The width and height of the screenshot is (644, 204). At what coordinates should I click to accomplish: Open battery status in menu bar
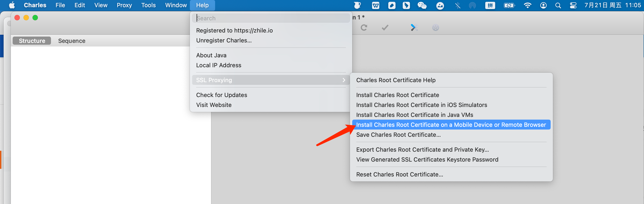pyautogui.click(x=509, y=5)
